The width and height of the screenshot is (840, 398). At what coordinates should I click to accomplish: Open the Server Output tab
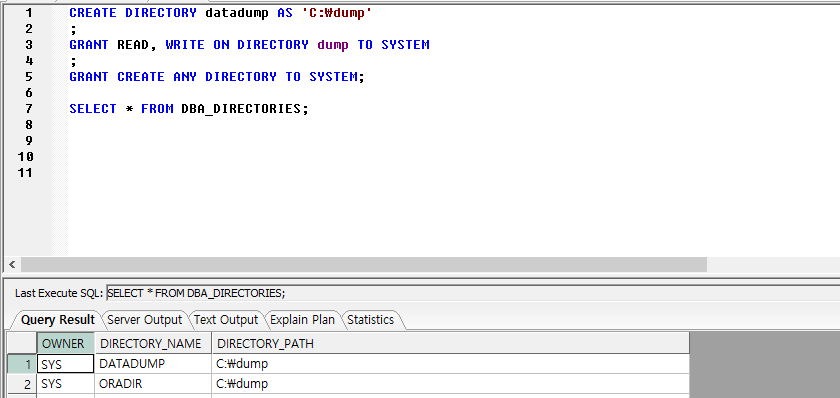pos(145,320)
